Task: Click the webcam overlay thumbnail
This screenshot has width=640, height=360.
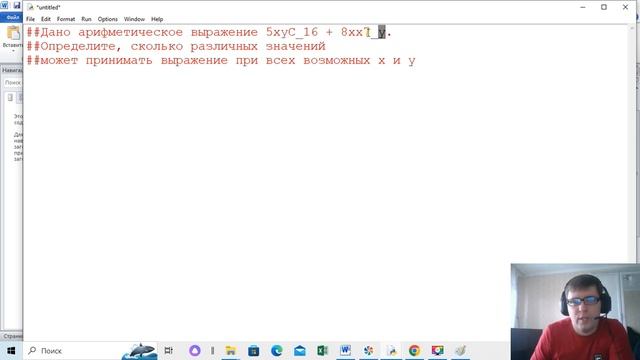Action: point(575,312)
